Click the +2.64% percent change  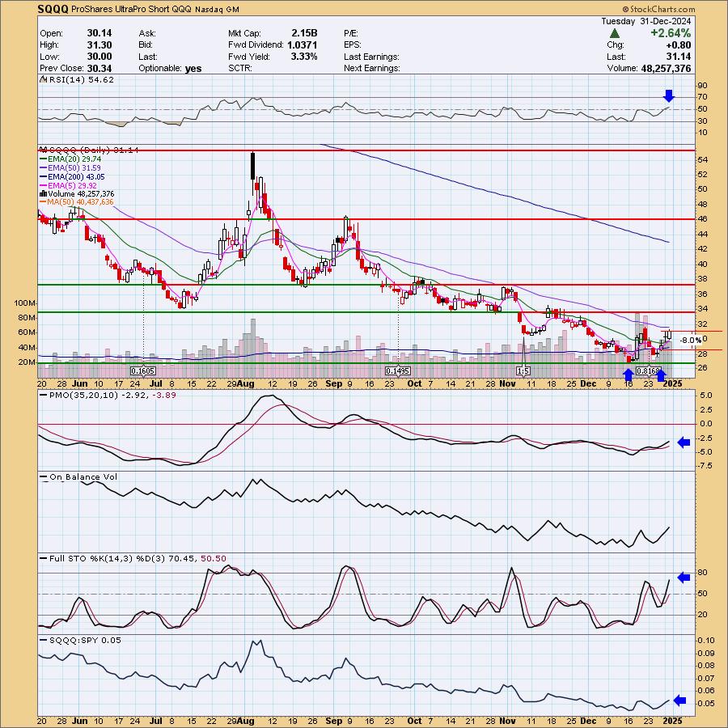[671, 33]
